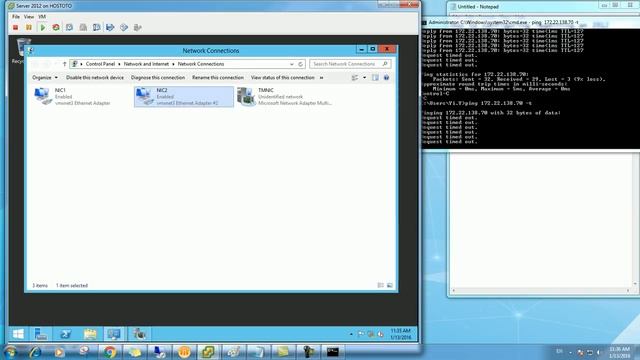Click the host taskbar volume icon
640x360 pixels.
point(599,352)
